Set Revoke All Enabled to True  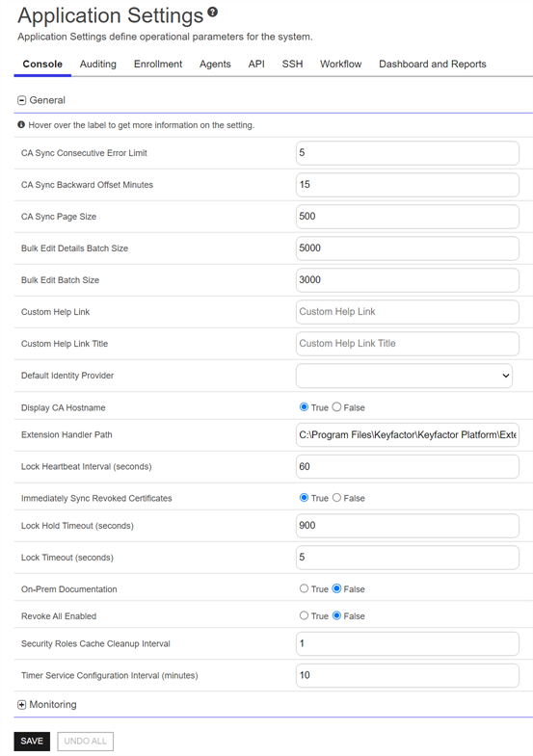[304, 615]
